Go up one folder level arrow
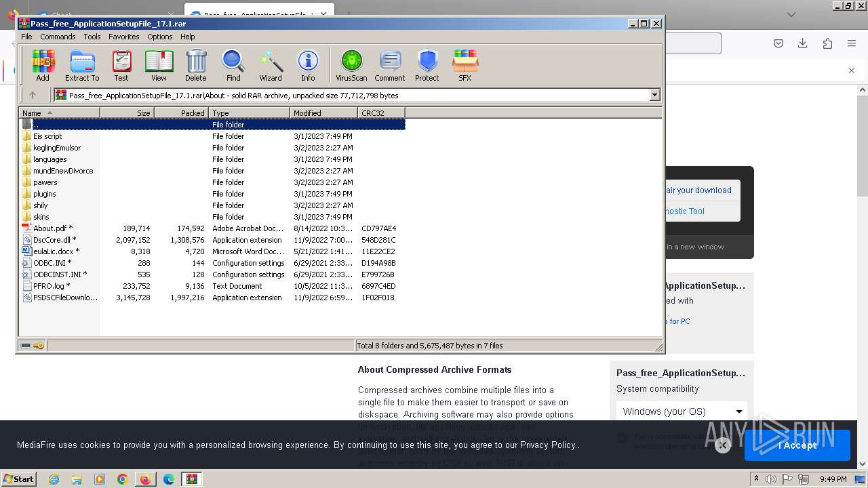 pos(32,95)
